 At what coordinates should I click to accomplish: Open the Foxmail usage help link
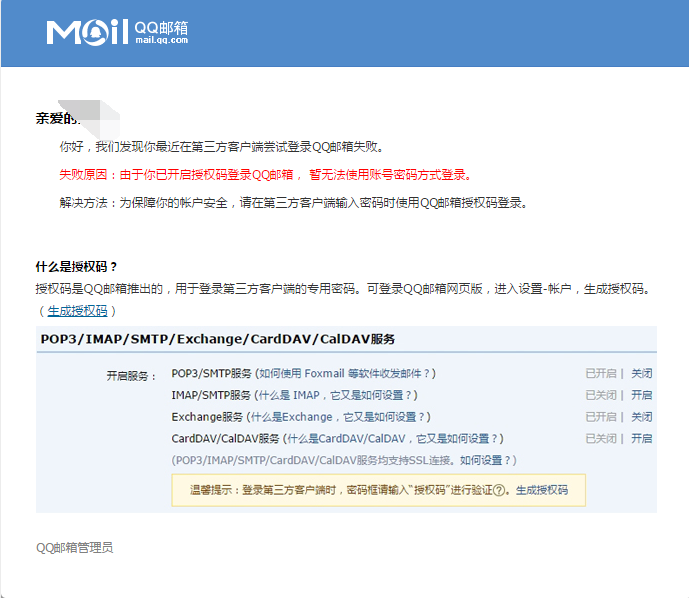tap(344, 373)
